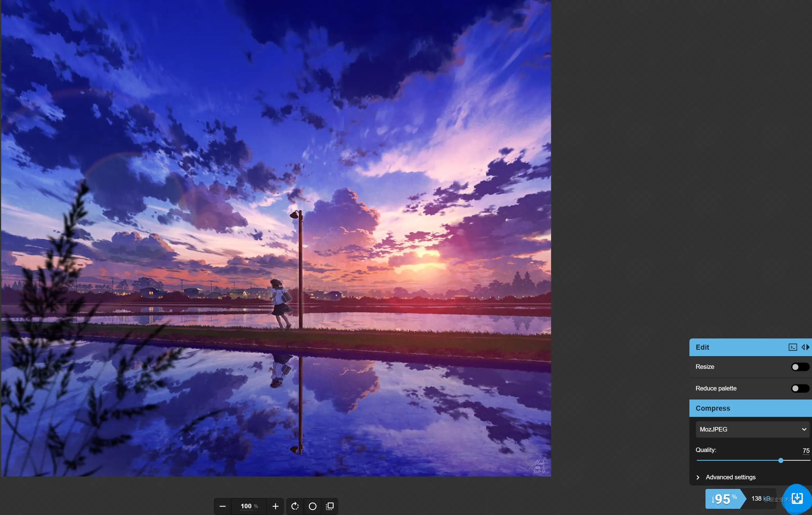This screenshot has width=812, height=515.
Task: Expand Advanced settings
Action: point(730,477)
